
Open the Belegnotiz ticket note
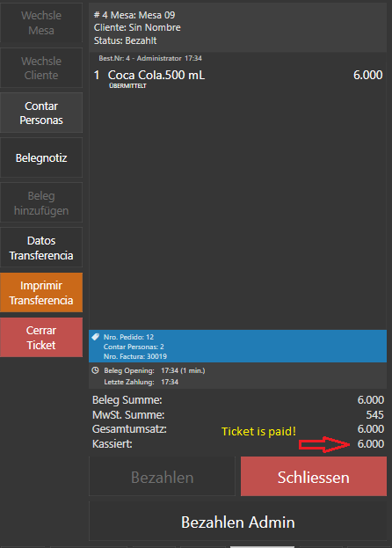point(41,157)
